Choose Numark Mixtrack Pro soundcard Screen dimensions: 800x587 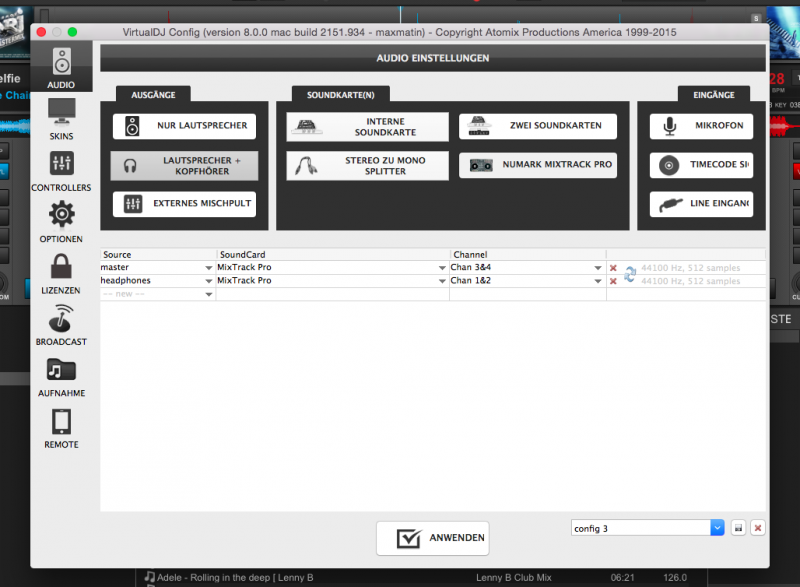coord(538,165)
